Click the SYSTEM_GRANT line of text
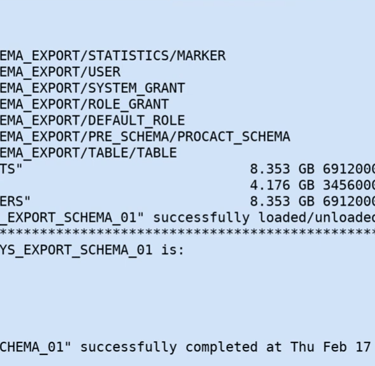 point(92,88)
